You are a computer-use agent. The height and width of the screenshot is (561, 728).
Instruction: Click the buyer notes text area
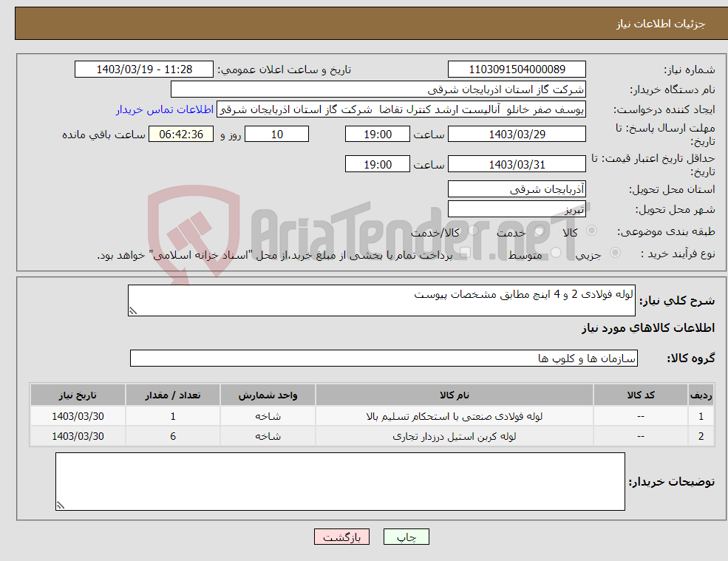tap(340, 482)
